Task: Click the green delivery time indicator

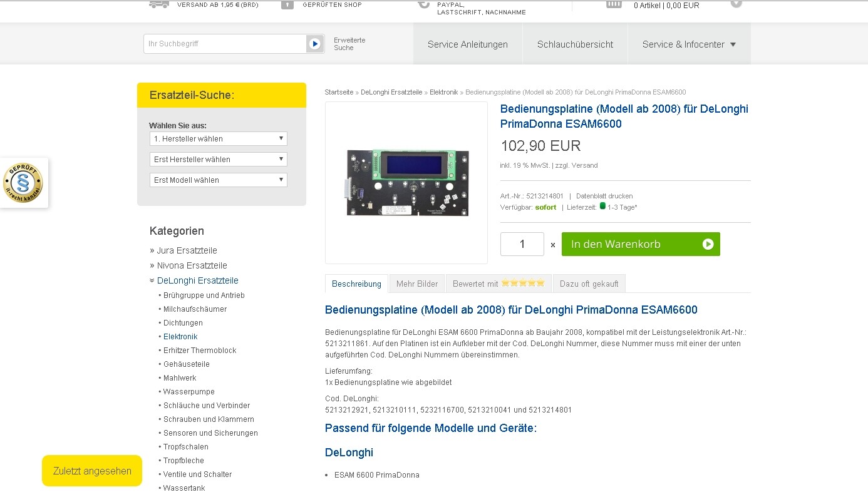Action: [602, 206]
